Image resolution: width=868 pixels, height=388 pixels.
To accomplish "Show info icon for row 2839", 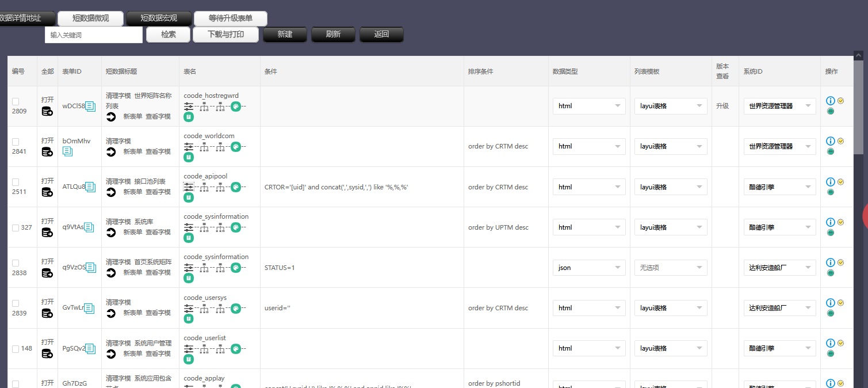I will (x=830, y=303).
